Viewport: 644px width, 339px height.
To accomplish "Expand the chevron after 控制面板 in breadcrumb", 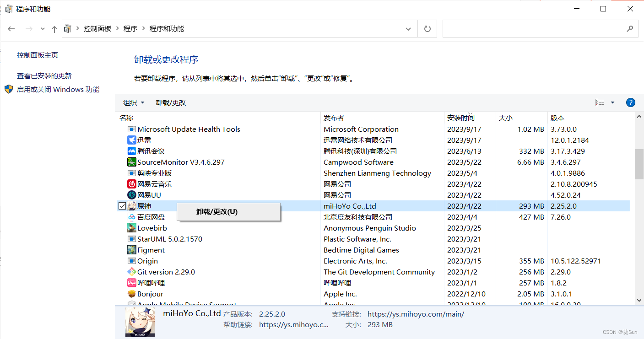I will [117, 29].
